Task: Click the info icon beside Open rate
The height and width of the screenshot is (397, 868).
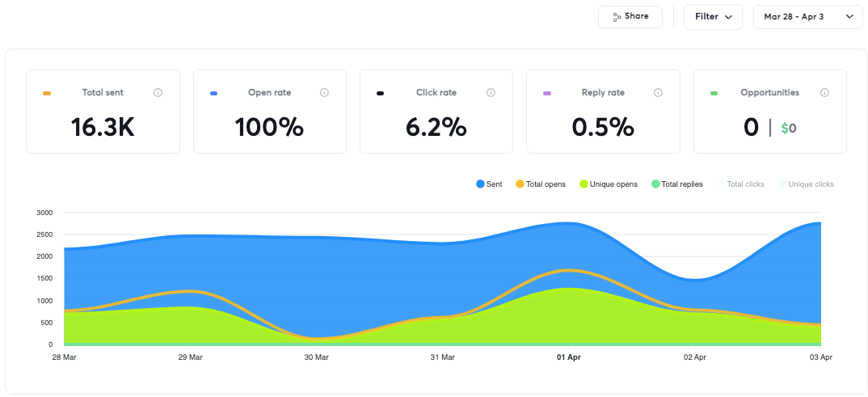Action: pyautogui.click(x=324, y=93)
